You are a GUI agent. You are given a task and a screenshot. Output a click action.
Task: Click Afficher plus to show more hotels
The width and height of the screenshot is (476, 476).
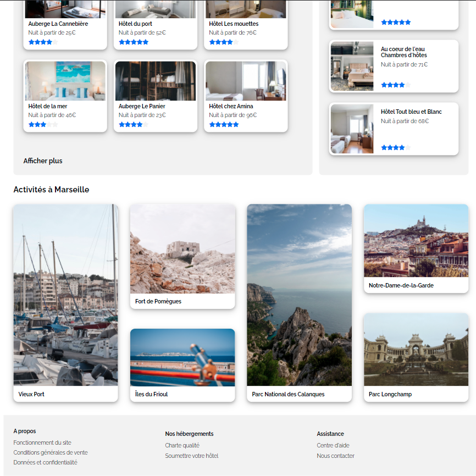click(43, 161)
